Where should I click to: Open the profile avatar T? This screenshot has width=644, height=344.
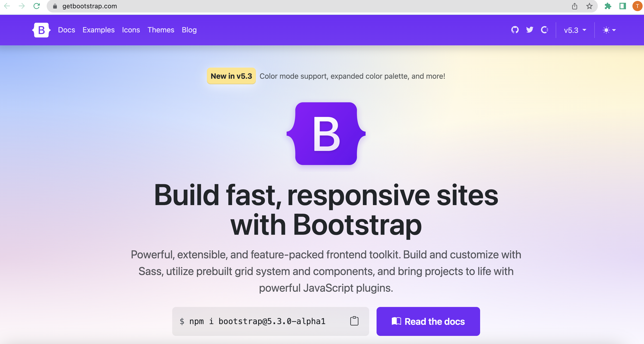[637, 6]
